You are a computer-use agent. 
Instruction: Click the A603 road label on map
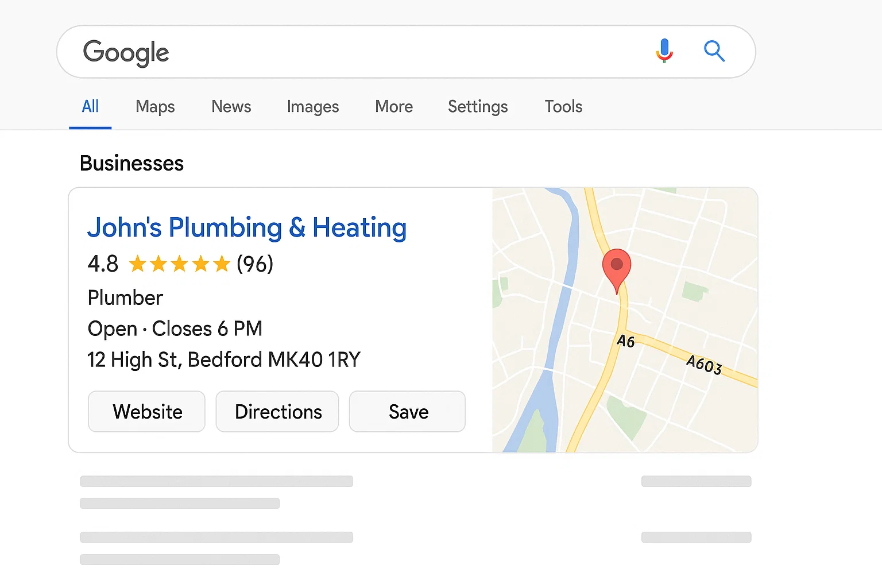pos(703,364)
